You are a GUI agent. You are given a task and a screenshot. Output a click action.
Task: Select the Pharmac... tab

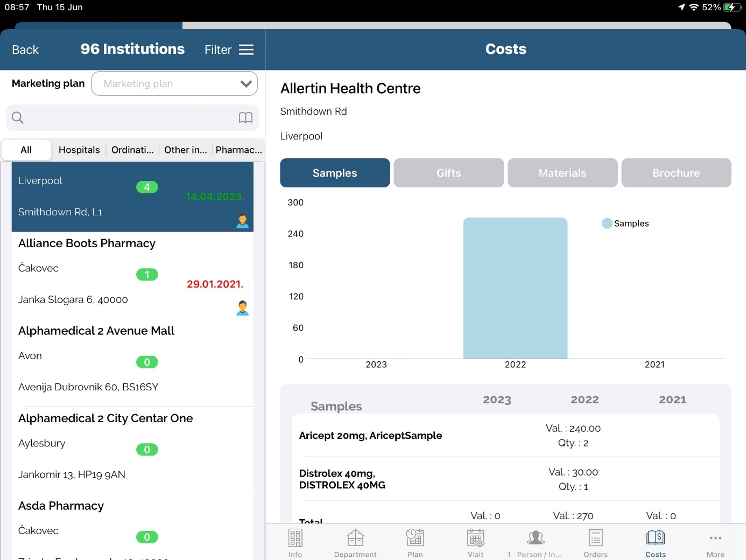pos(238,150)
